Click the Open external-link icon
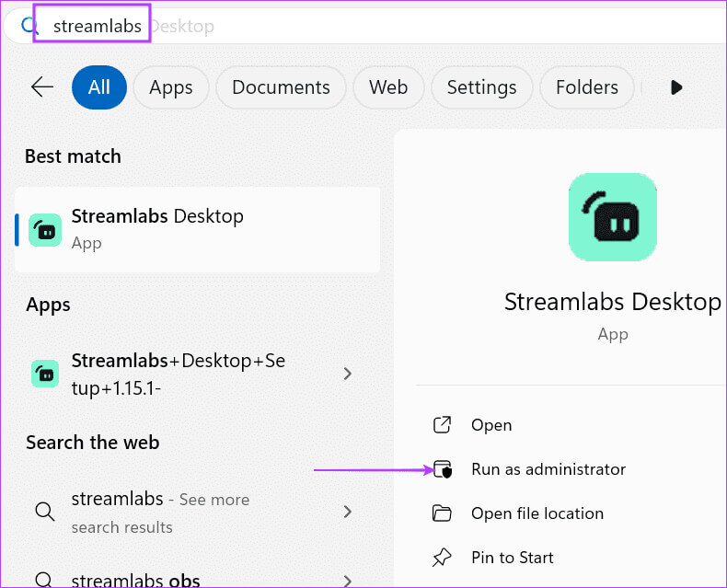The width and height of the screenshot is (727, 588). click(x=442, y=425)
